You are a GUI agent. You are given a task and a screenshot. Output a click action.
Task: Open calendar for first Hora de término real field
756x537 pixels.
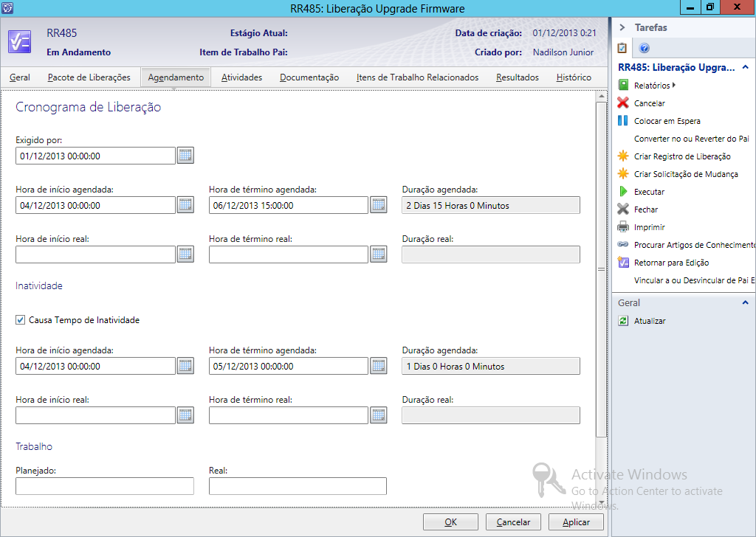coord(379,254)
